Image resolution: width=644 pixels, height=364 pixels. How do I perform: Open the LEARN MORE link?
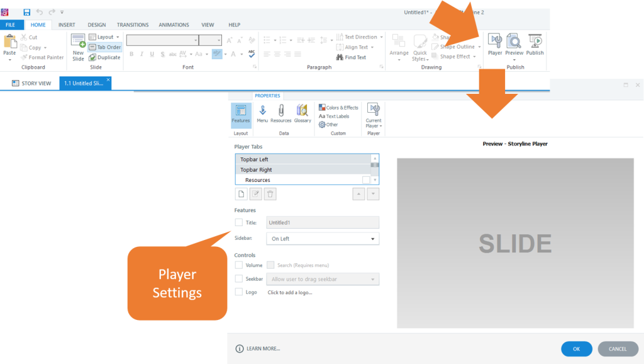pos(258,348)
